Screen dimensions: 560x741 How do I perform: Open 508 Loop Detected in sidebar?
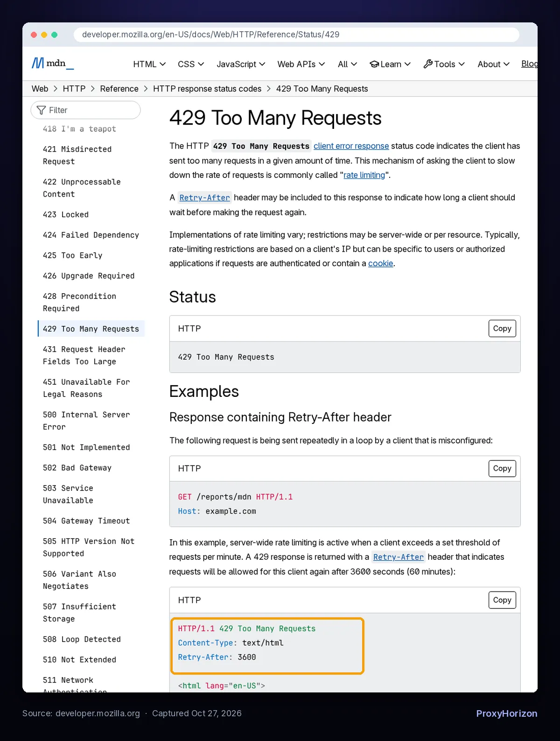point(82,639)
